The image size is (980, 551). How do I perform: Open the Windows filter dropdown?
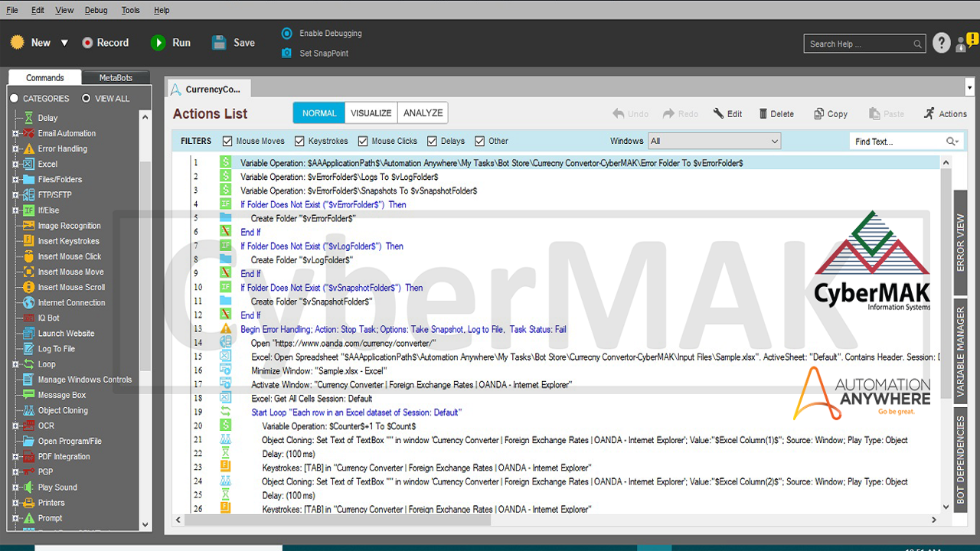coord(714,142)
